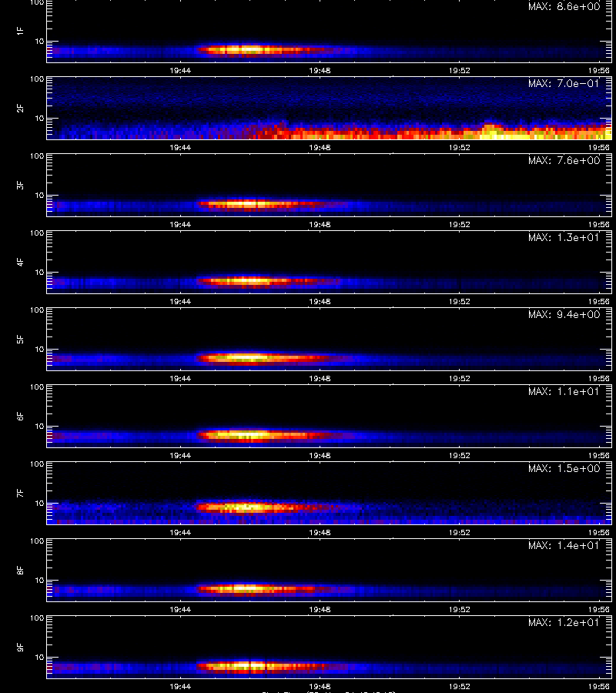This screenshot has width=616, height=693.
Task: Click the 19:56 tick label below panel 5F
Action: tap(599, 378)
